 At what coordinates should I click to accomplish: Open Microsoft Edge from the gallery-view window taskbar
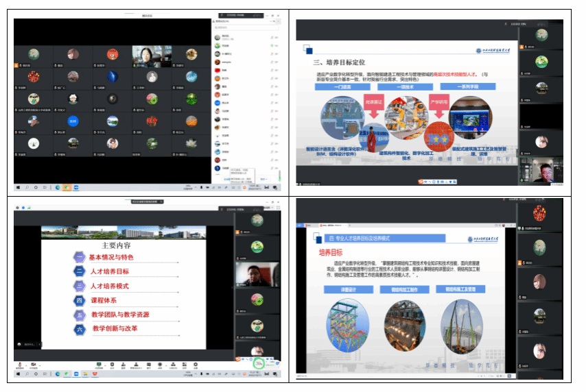coord(57,187)
